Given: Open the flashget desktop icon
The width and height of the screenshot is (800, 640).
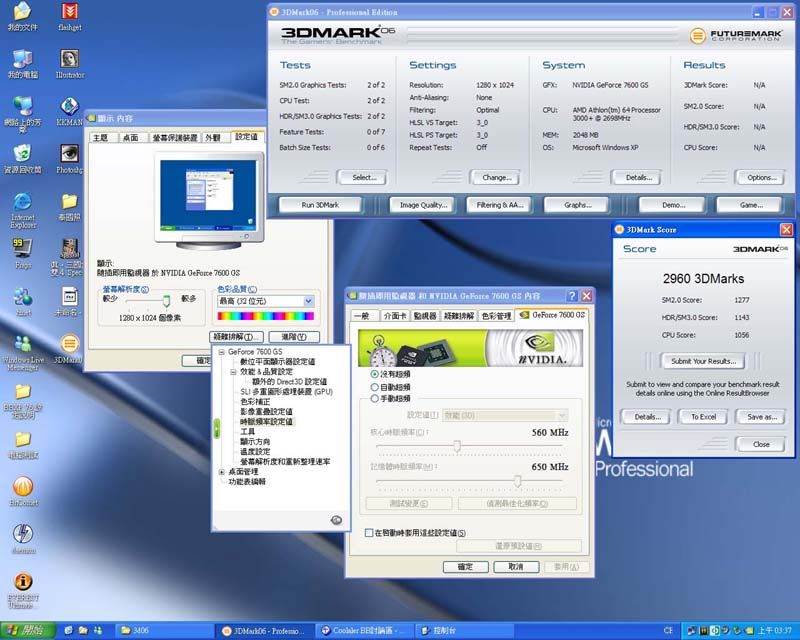Looking at the screenshot, I should point(69,16).
